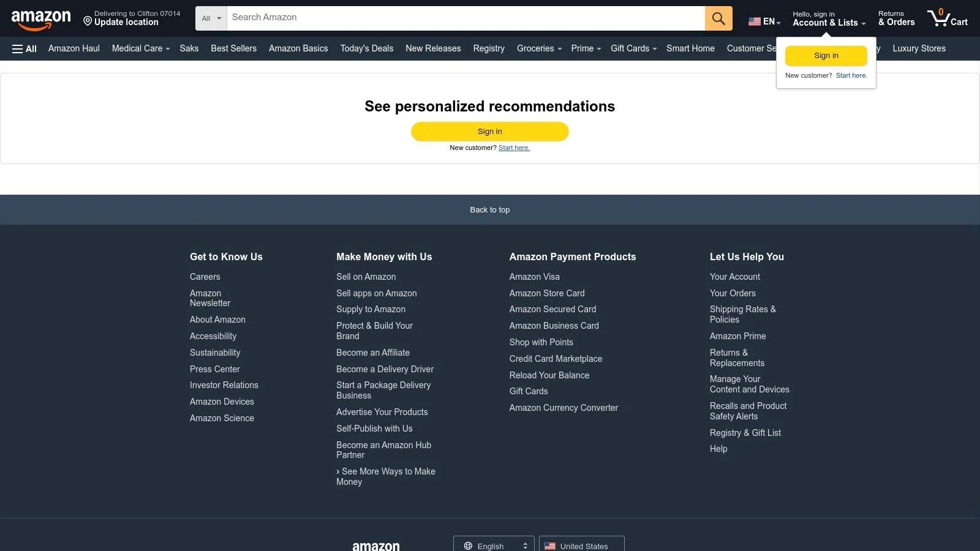Viewport: 980px width, 551px height.
Task: Expand Gift Cards nav dropdown
Action: [x=633, y=48]
